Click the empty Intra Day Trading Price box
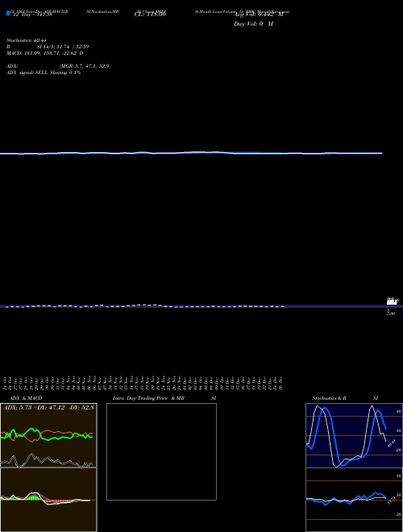The width and height of the screenshot is (403, 532). (x=161, y=451)
